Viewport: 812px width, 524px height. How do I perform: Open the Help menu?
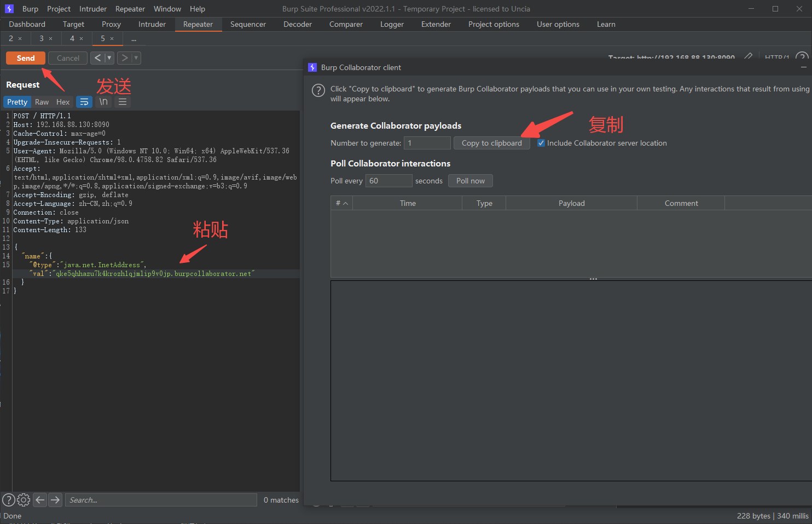[x=198, y=9]
